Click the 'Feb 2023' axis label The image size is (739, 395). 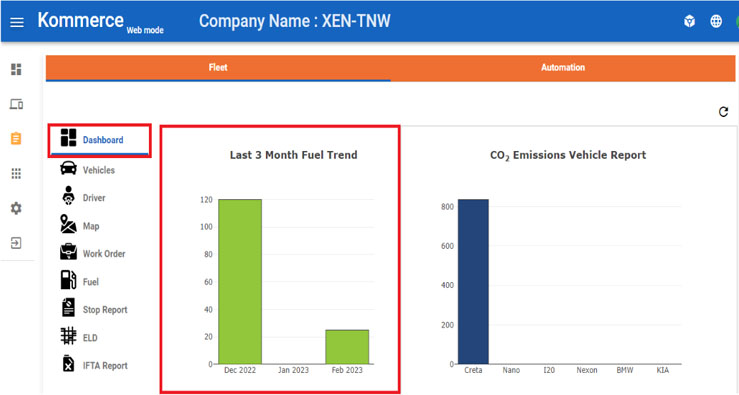pos(347,370)
